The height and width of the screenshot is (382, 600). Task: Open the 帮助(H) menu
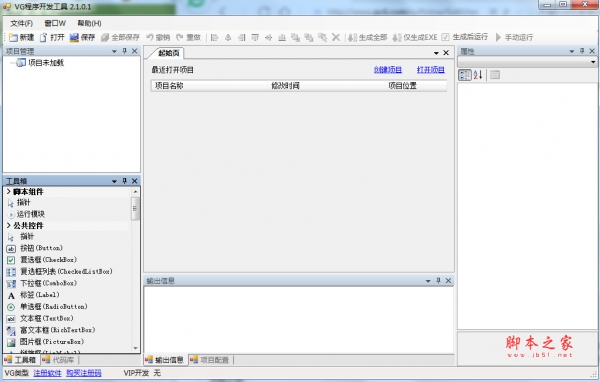(89, 23)
